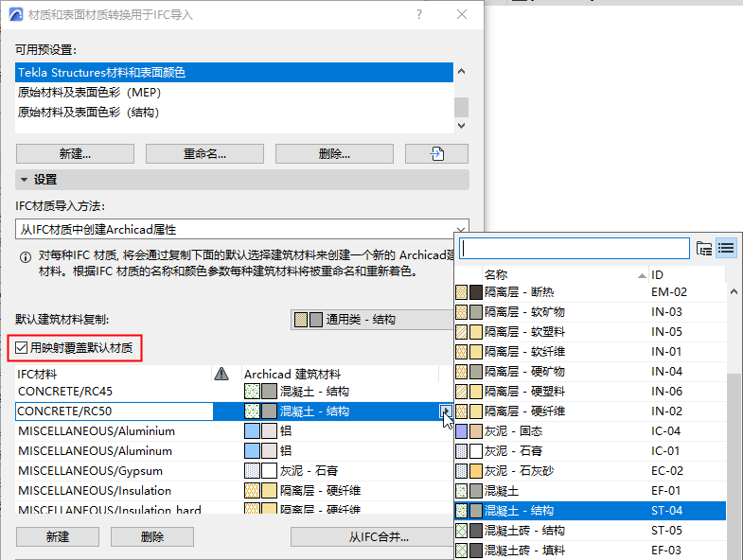Screen dimensions: 743x560
Task: Choose 混凝土砖 - 填料 in material list
Action: 590,551
